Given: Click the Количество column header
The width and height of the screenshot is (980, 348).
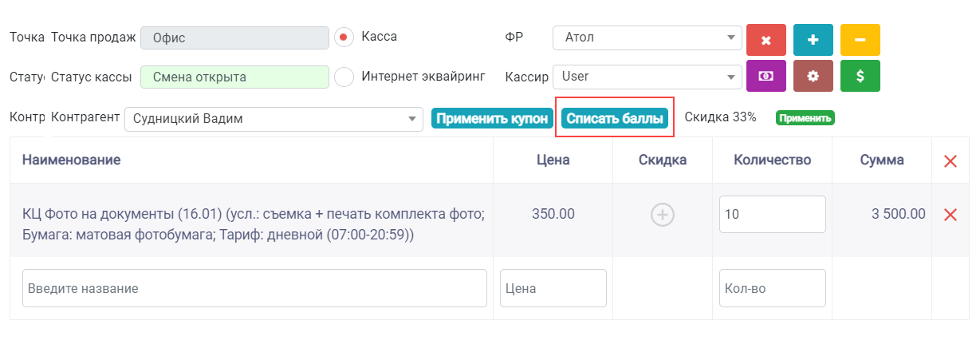Looking at the screenshot, I should 773,160.
